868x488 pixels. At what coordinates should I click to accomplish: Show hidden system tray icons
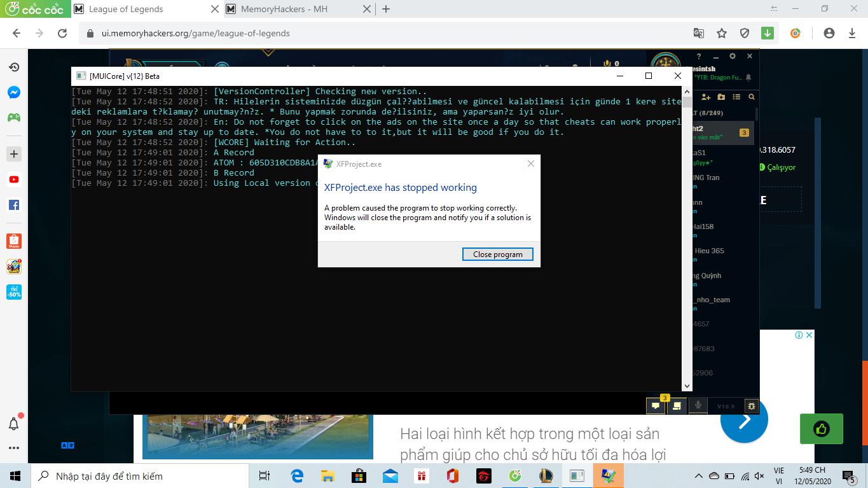click(x=698, y=476)
